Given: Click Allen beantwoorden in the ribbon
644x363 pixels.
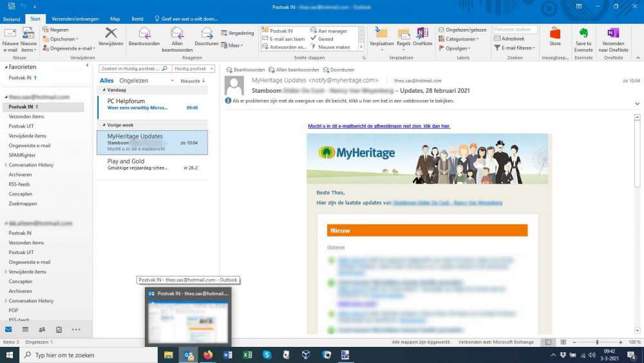Looking at the screenshot, I should [177, 39].
